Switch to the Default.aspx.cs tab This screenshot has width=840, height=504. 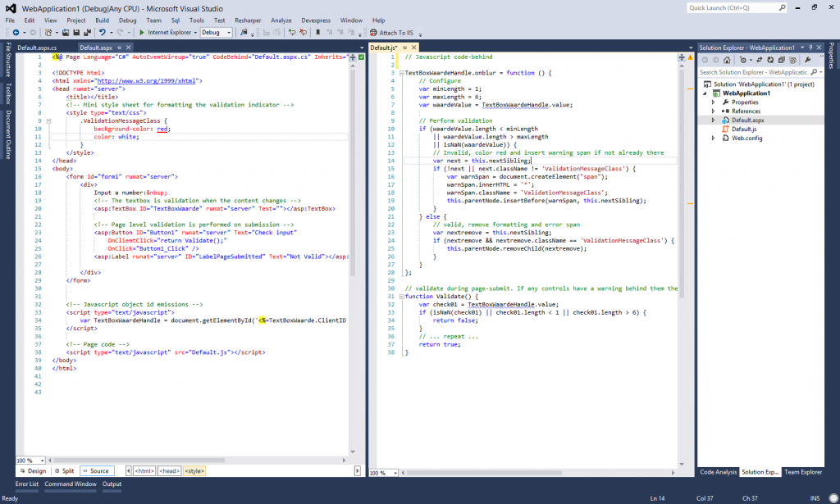click(37, 48)
